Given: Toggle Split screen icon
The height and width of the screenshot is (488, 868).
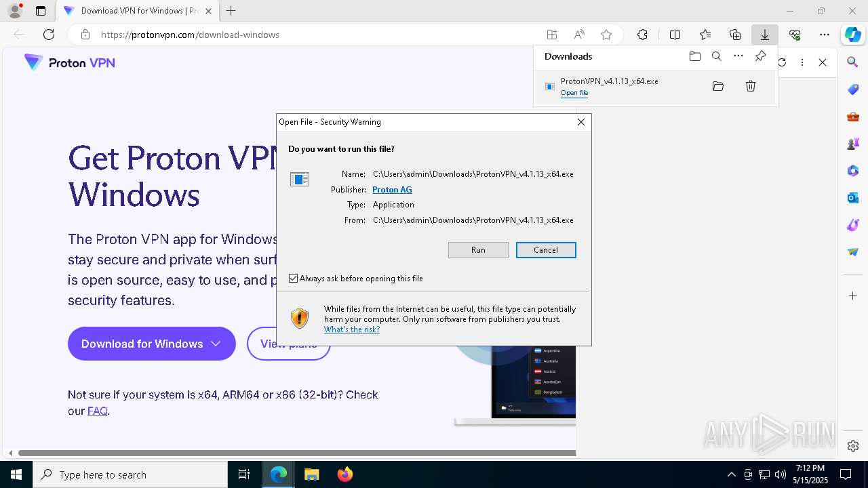Looking at the screenshot, I should pos(675,35).
